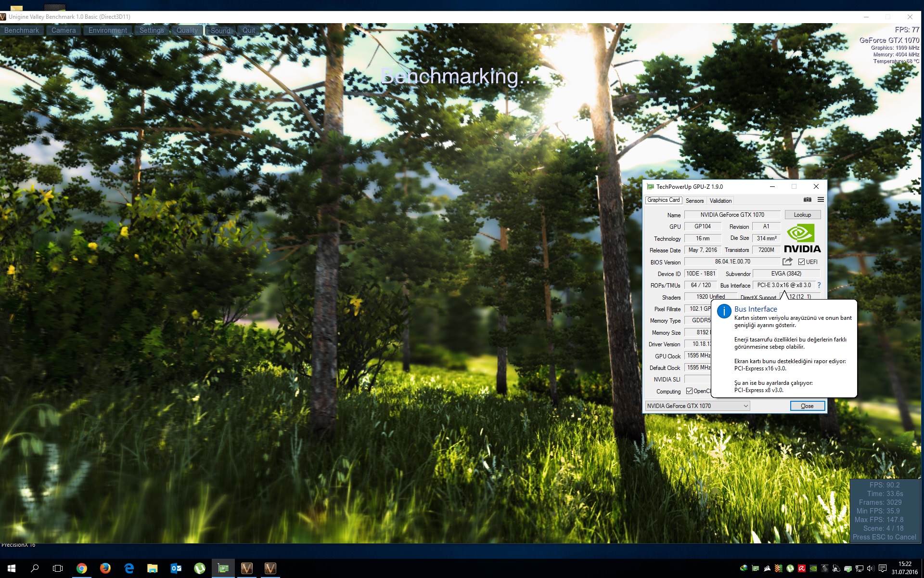Screen dimensions: 924x578
Task: Open uTorrent from taskbar
Action: point(199,568)
